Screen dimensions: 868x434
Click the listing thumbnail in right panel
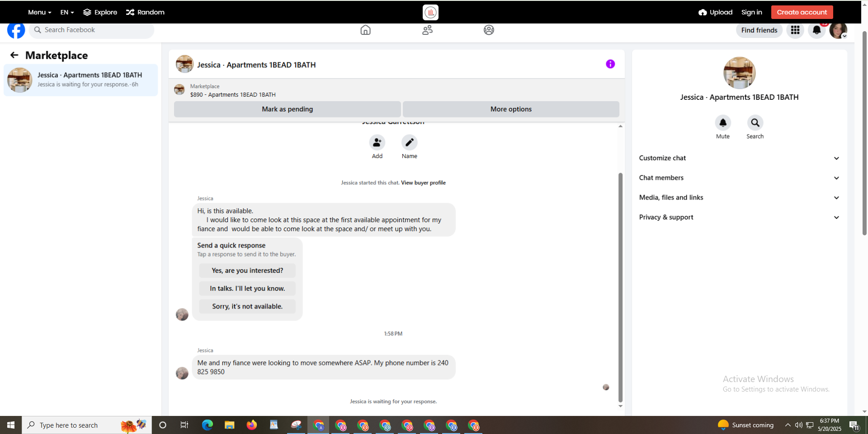739,73
